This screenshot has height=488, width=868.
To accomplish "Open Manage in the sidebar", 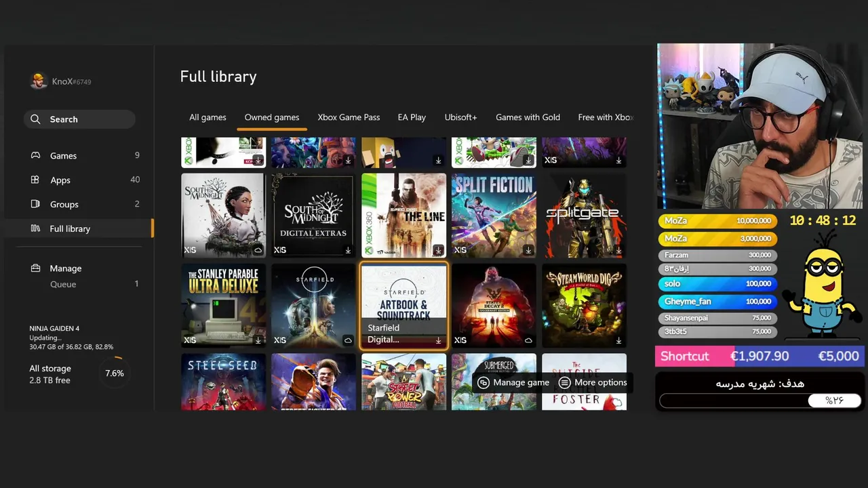I will pyautogui.click(x=79, y=268).
